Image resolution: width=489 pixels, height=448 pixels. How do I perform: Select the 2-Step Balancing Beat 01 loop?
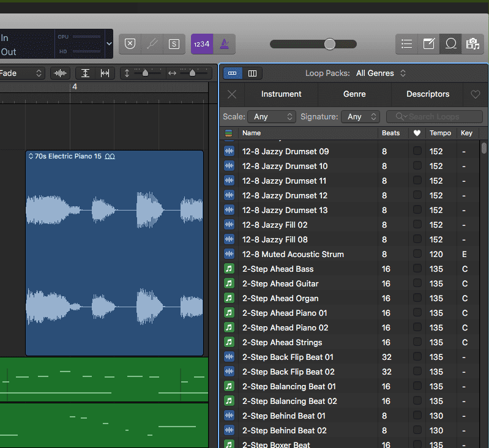point(349,386)
